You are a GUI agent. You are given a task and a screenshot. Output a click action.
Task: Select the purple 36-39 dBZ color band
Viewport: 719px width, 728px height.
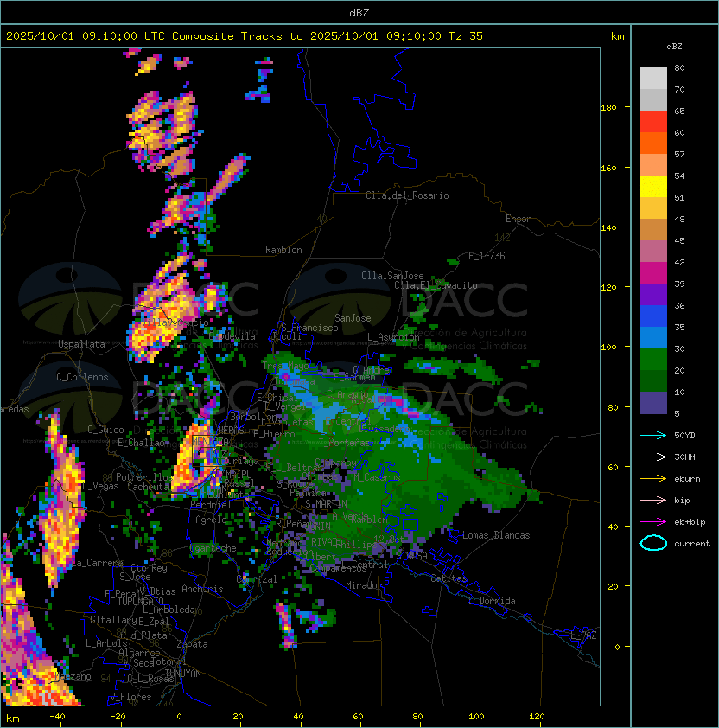[x=653, y=294]
